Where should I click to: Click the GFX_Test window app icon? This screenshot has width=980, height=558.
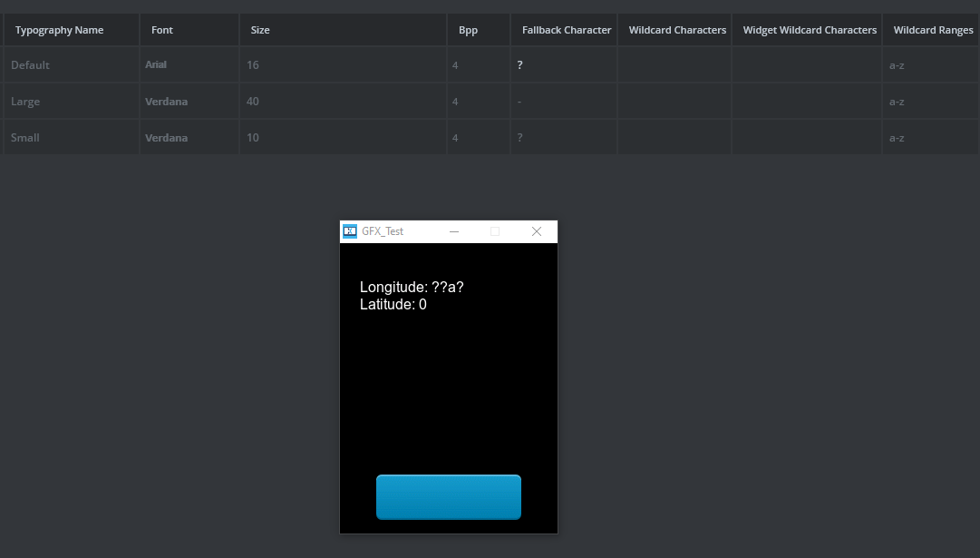tap(350, 231)
